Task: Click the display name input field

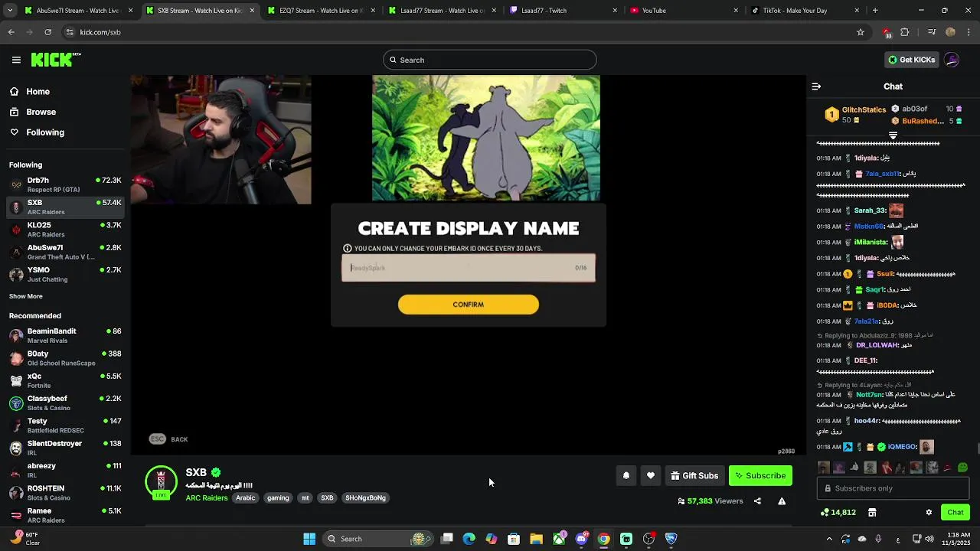Action: (x=468, y=268)
